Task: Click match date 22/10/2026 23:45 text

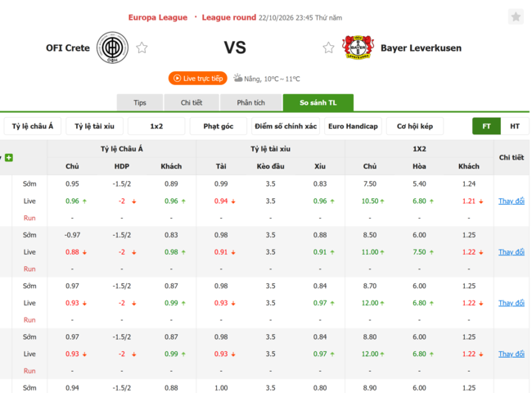Action: pos(286,18)
